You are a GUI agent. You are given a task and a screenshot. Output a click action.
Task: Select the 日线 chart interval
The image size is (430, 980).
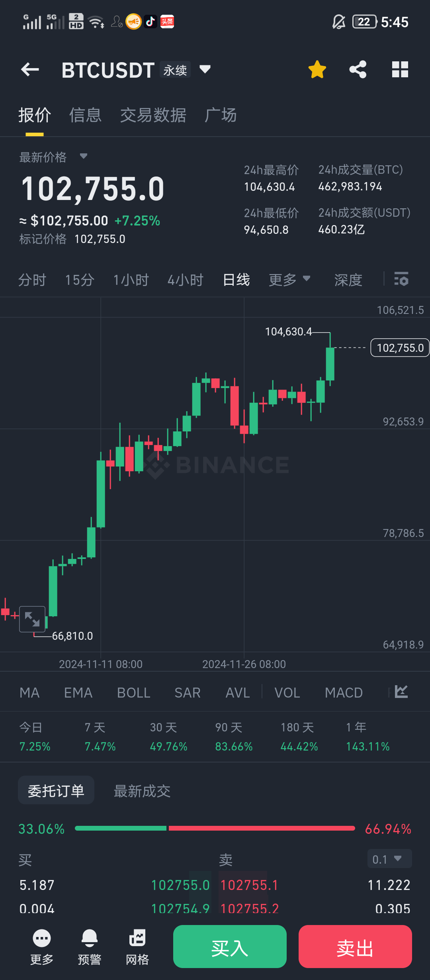point(236,280)
